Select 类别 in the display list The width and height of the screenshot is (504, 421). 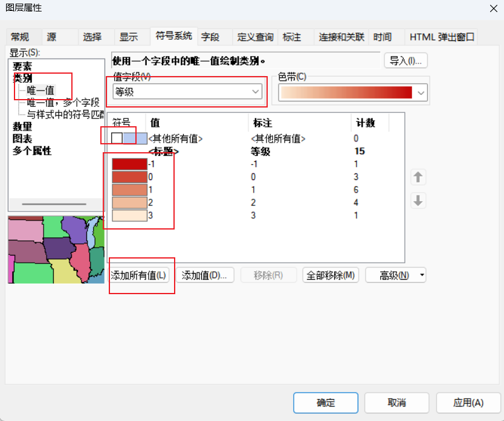tap(22, 79)
